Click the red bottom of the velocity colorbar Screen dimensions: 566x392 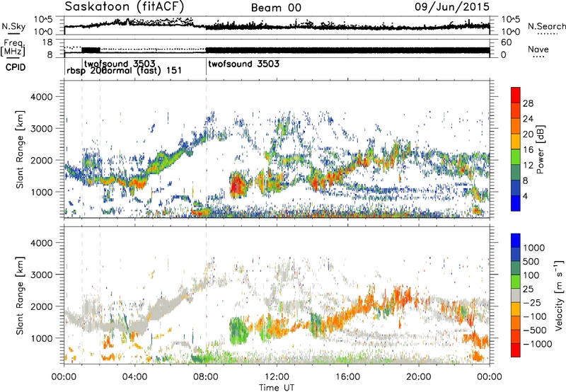click(x=516, y=350)
